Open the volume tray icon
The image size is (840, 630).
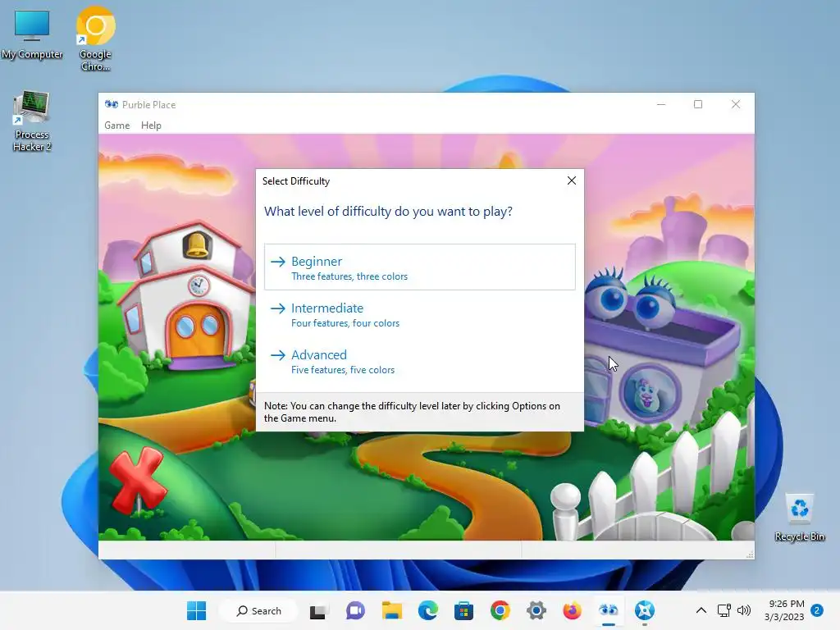(743, 610)
